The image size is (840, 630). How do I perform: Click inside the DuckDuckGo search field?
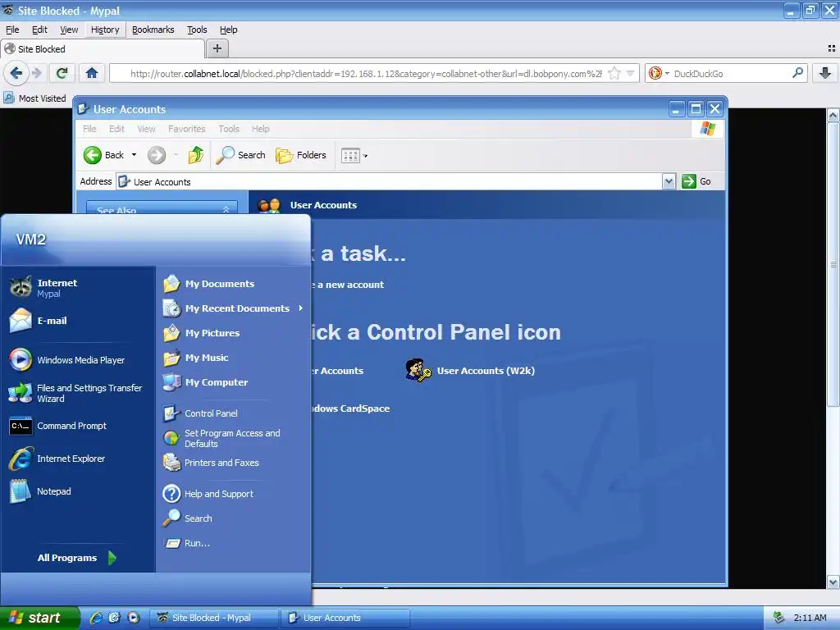click(x=731, y=73)
